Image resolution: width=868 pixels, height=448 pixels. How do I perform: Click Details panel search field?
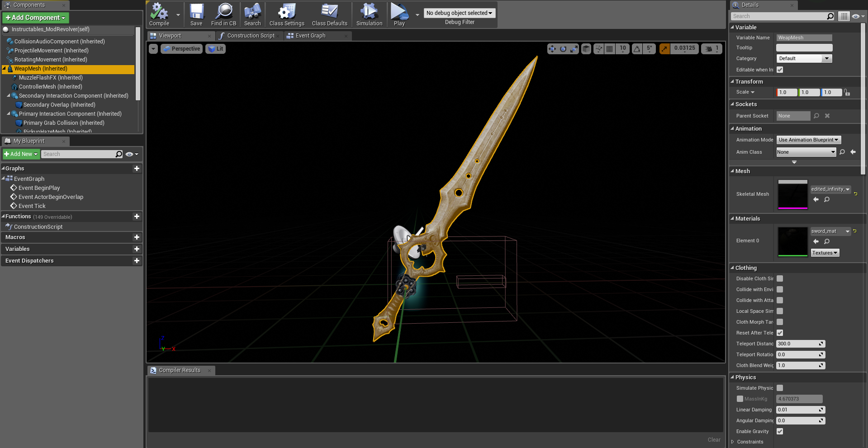click(779, 16)
